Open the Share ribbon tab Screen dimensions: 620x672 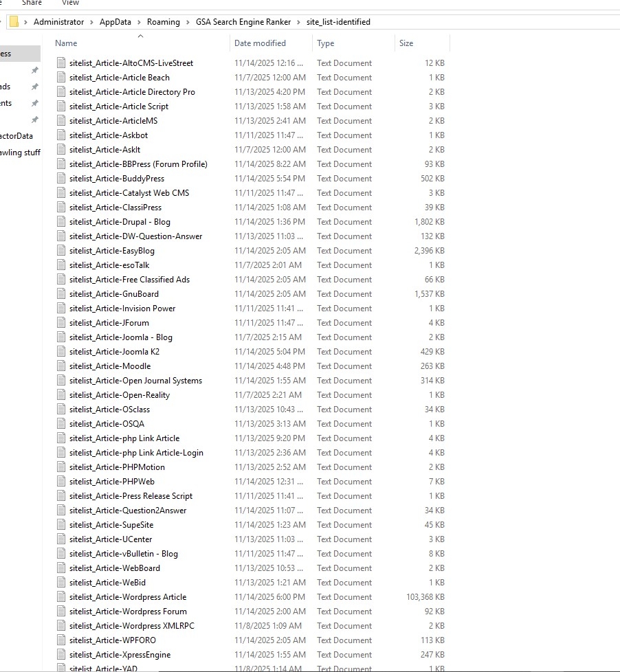point(32,3)
